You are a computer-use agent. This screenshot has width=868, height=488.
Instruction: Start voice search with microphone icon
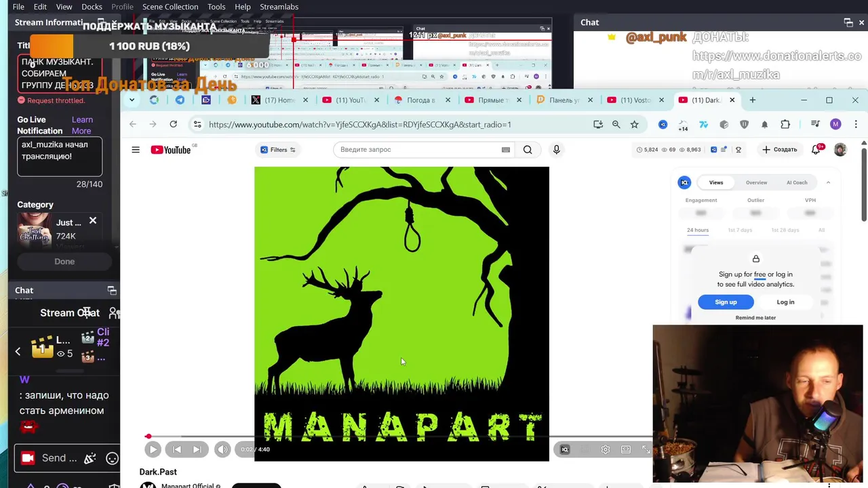tap(556, 150)
